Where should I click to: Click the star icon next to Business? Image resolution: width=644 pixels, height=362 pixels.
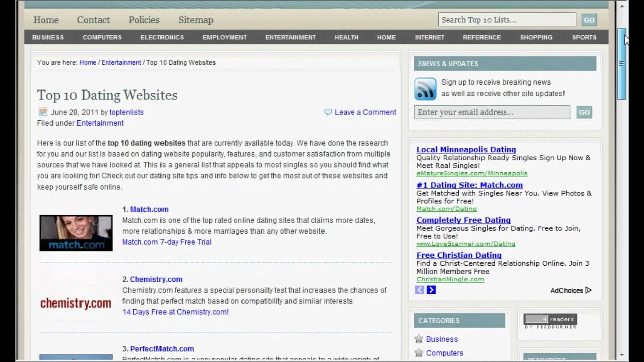(419, 339)
